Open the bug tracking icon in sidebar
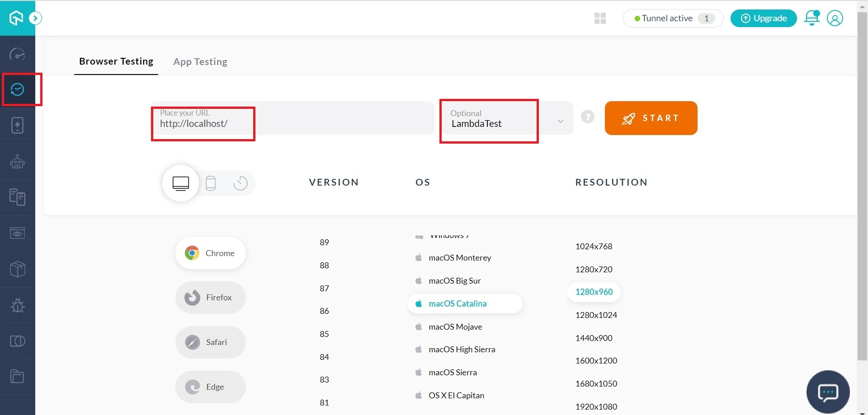 [18, 305]
